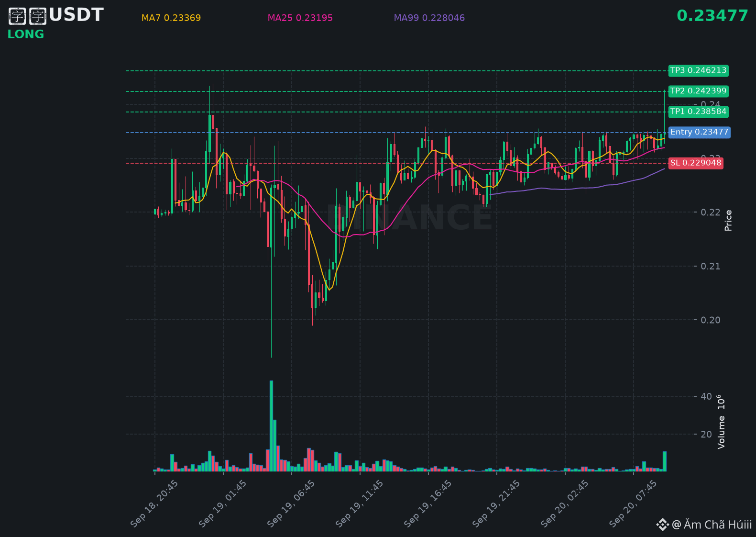756x537 pixels.
Task: Click the tallest volume bar
Action: 272,426
